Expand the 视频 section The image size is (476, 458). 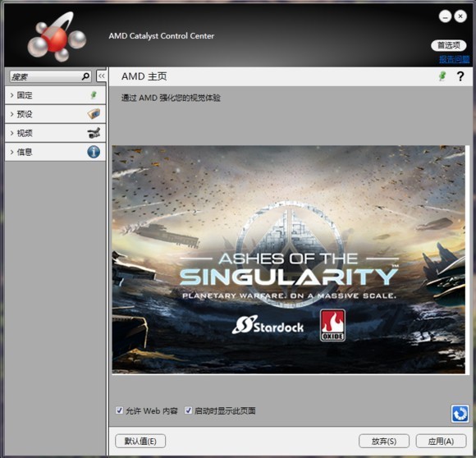(55, 133)
